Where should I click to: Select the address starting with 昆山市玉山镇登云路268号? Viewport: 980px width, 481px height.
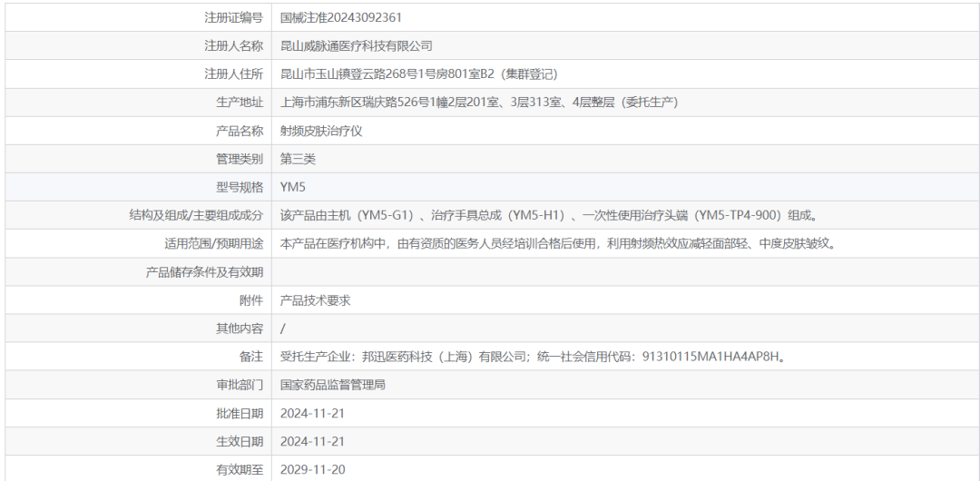pyautogui.click(x=418, y=74)
